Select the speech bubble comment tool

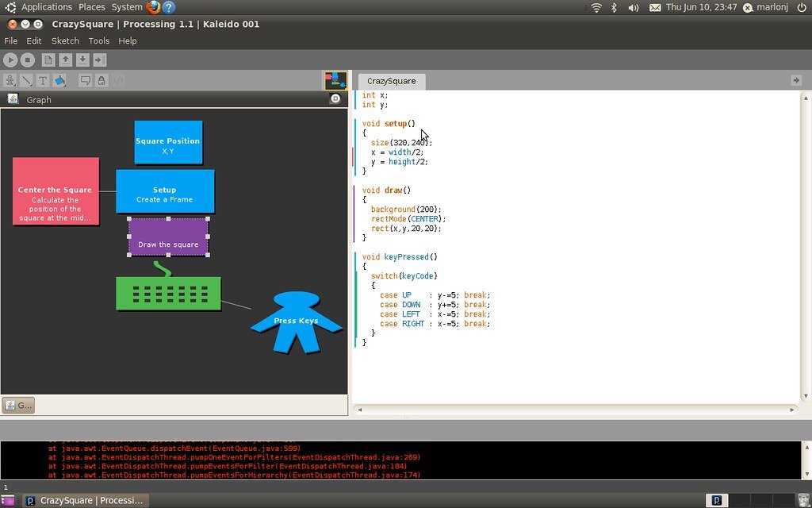pos(85,80)
